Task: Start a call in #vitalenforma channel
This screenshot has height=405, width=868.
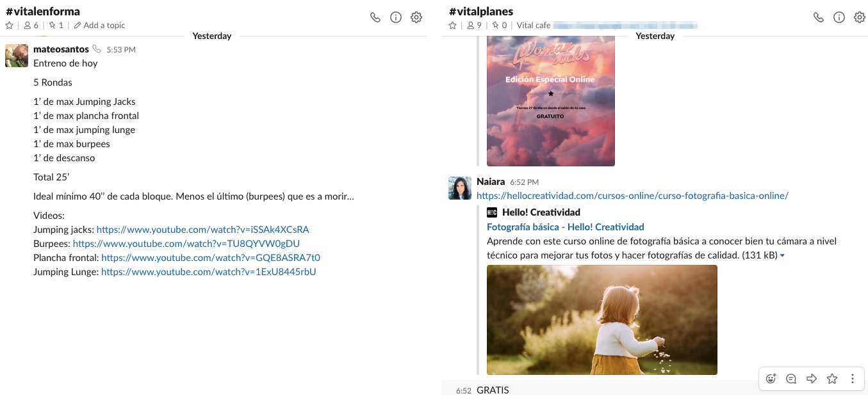Action: click(x=375, y=17)
